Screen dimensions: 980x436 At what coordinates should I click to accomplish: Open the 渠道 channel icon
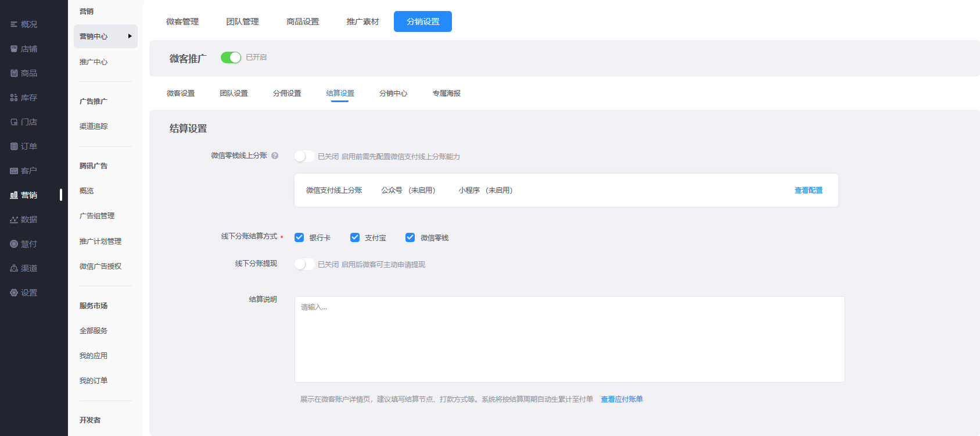click(x=14, y=268)
